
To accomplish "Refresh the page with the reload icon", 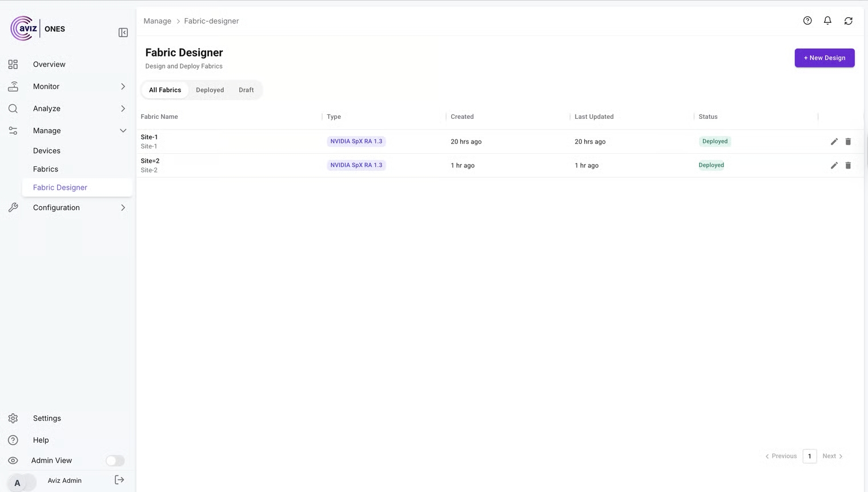I will tap(848, 21).
